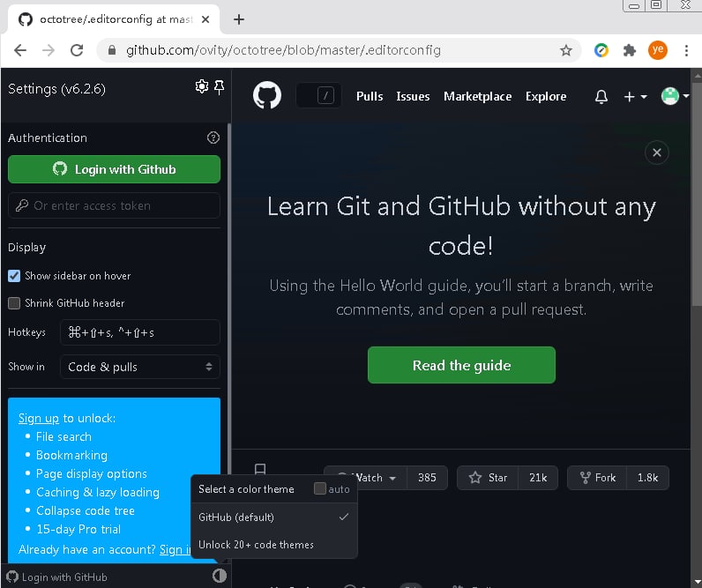The height and width of the screenshot is (588, 702).
Task: Open the plus create-new dropdown
Action: 635,96
